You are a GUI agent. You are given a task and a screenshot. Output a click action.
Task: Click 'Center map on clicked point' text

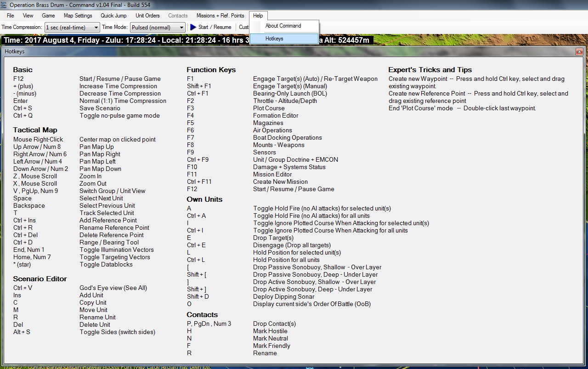(118, 139)
